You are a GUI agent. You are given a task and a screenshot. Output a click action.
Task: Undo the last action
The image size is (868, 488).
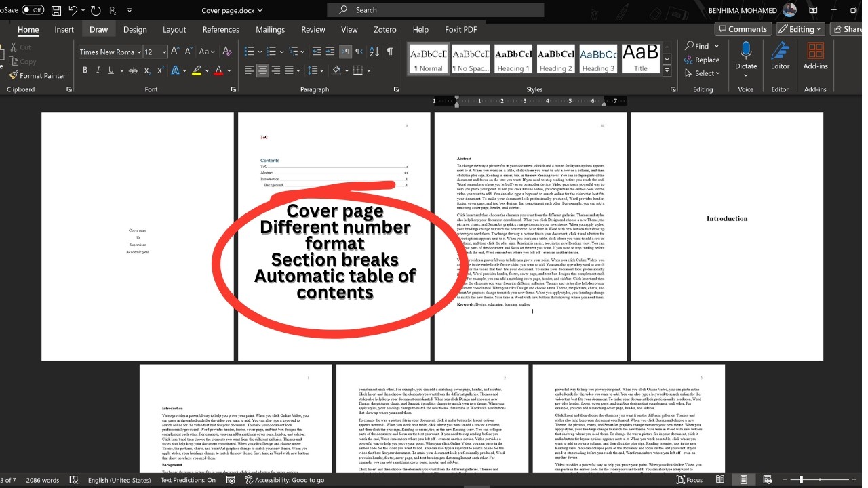pyautogui.click(x=73, y=10)
